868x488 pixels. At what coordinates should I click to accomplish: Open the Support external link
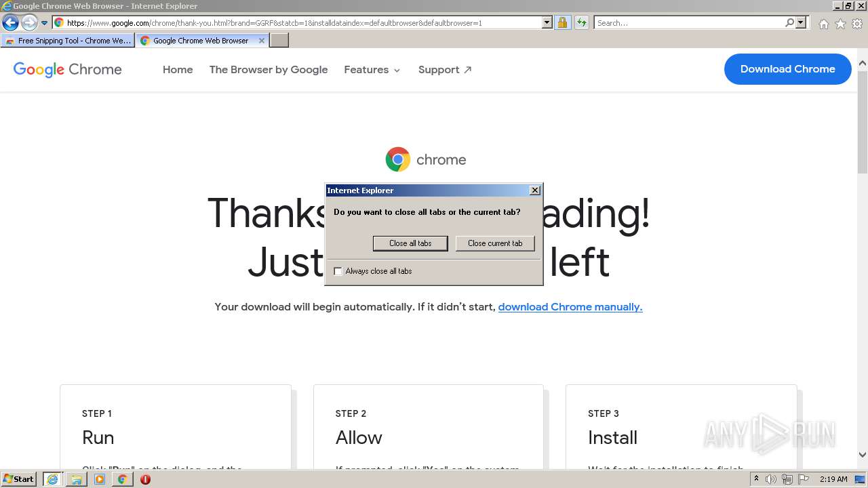pyautogui.click(x=445, y=70)
